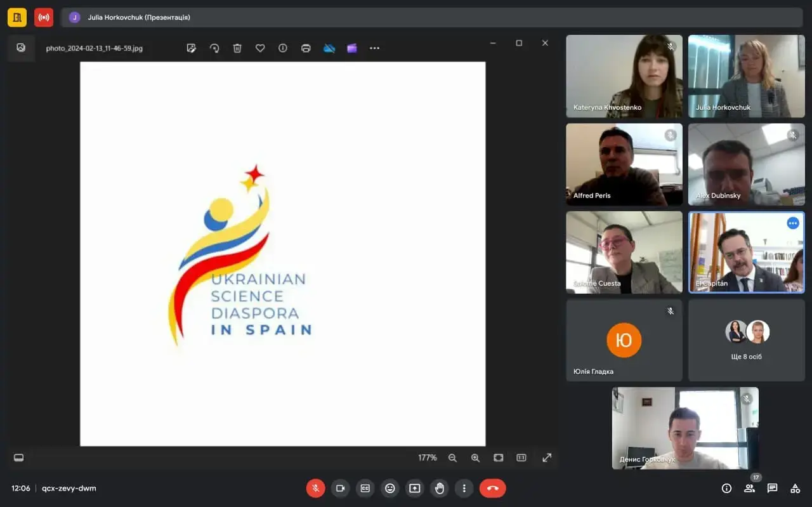The image size is (812, 507).
Task: Open the 'Ще 8 осіб' participants tile
Action: [x=746, y=340]
